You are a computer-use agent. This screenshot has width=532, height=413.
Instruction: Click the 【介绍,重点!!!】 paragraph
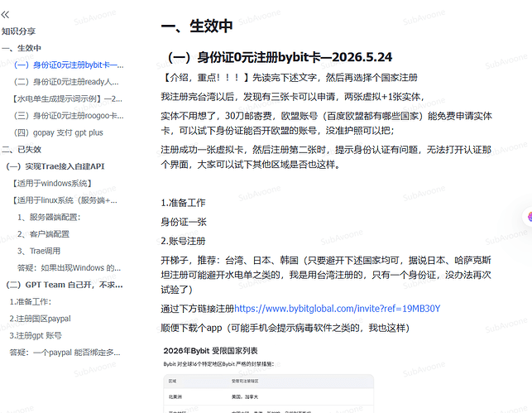click(x=289, y=78)
